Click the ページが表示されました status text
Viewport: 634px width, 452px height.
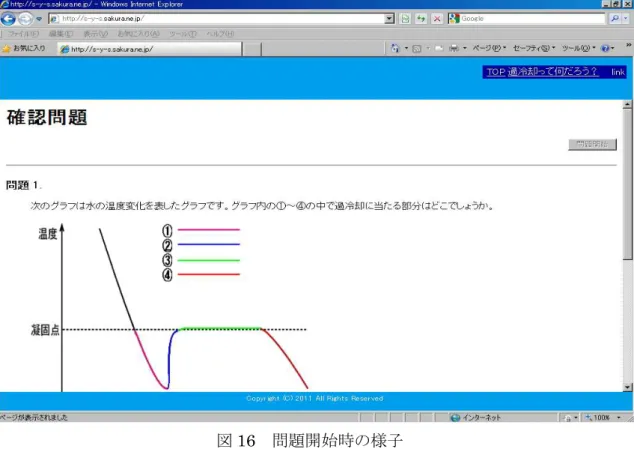coord(34,417)
